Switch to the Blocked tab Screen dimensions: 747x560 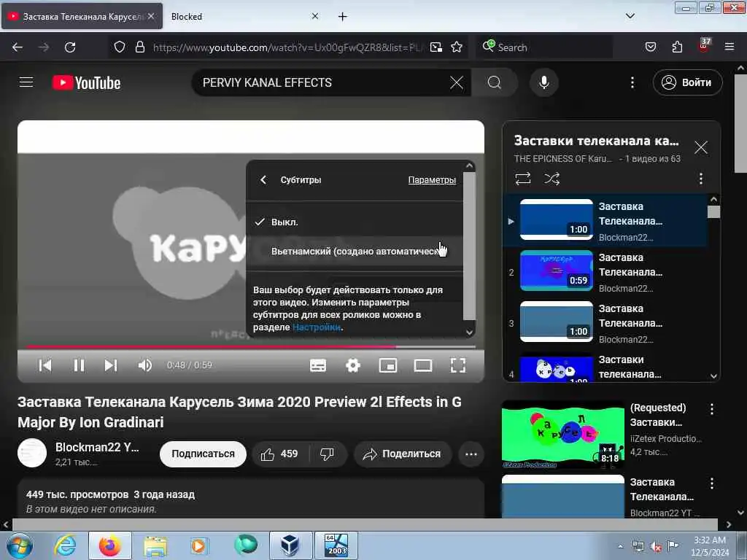tap(237, 16)
